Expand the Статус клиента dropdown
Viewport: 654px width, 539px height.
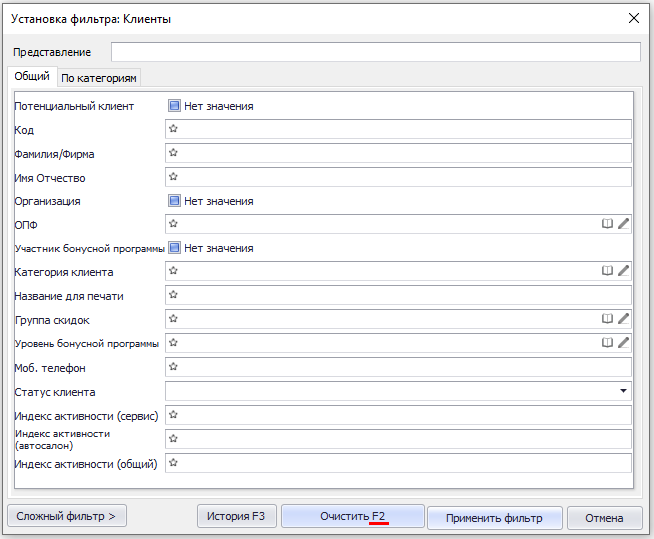click(x=624, y=391)
